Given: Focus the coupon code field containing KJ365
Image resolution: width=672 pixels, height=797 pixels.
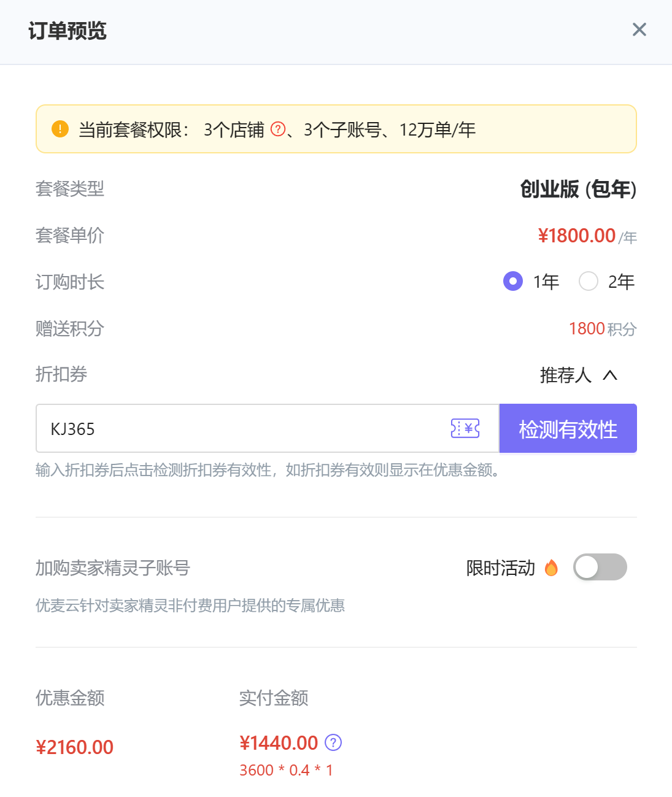Looking at the screenshot, I should 245,428.
